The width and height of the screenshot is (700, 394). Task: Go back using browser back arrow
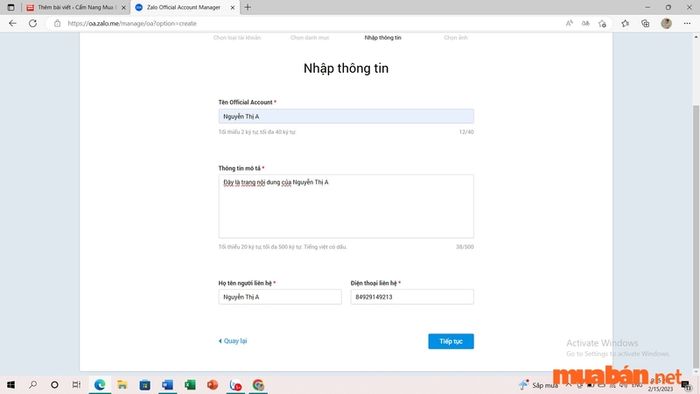click(12, 23)
